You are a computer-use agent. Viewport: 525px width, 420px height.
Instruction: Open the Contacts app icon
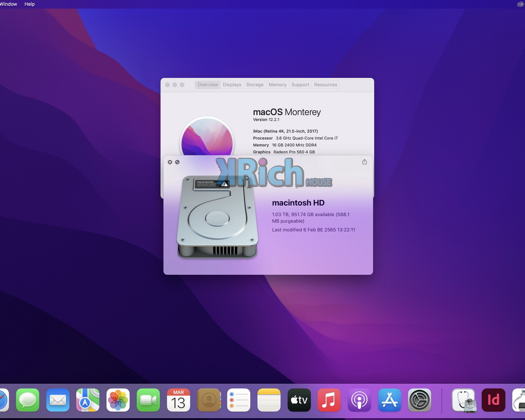point(209,400)
